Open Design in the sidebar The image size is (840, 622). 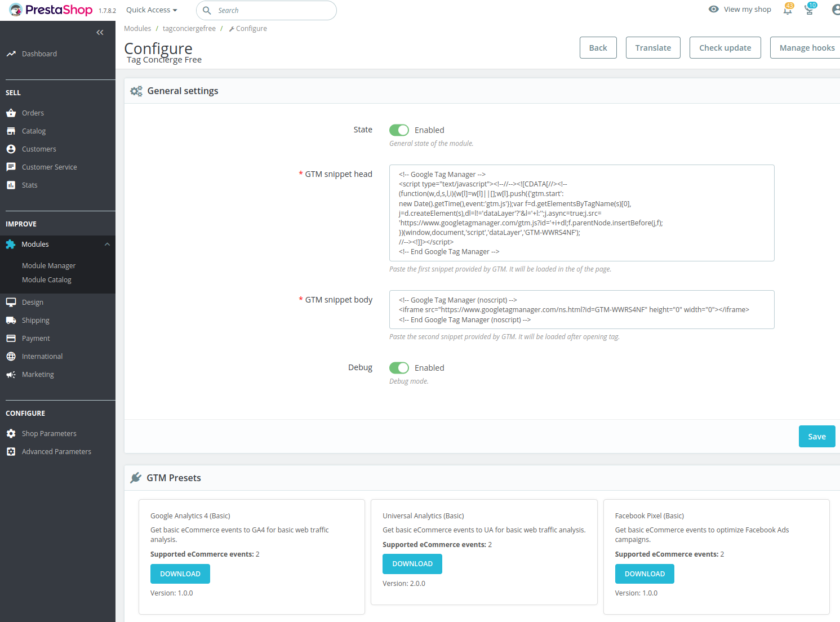[33, 303]
